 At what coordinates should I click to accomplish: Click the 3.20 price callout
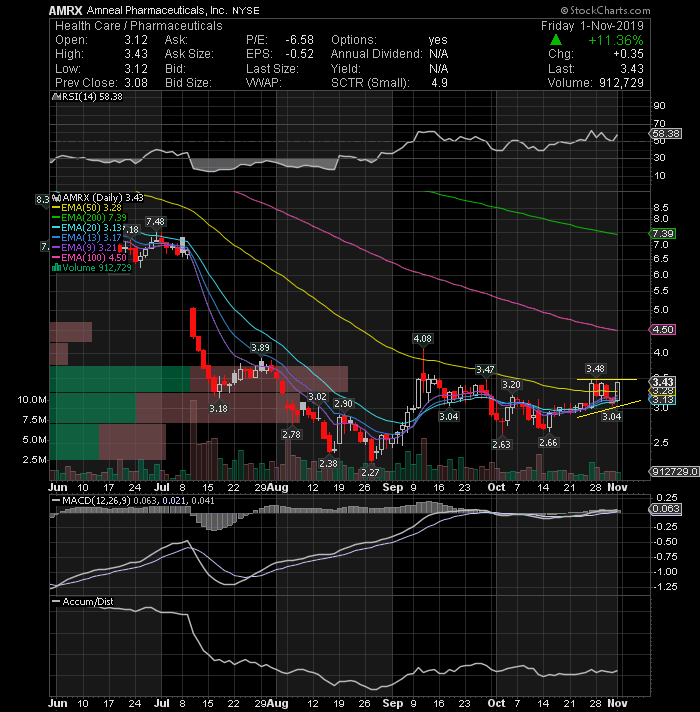tap(511, 385)
